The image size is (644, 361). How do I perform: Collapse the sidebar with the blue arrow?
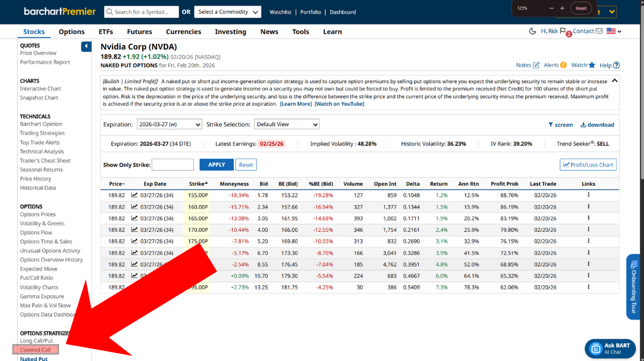coord(86,47)
